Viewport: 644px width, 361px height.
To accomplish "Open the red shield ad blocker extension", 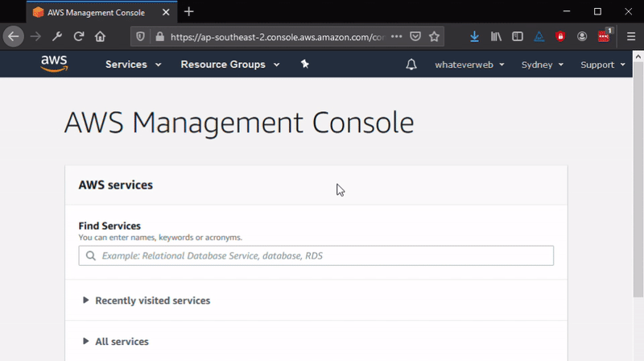I will pos(560,36).
